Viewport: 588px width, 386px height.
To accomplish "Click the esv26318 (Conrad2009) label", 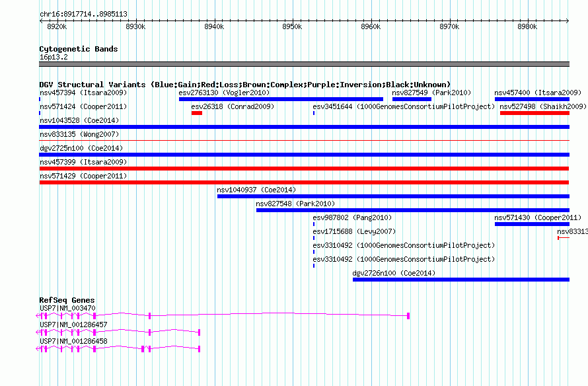I will [x=233, y=106].
